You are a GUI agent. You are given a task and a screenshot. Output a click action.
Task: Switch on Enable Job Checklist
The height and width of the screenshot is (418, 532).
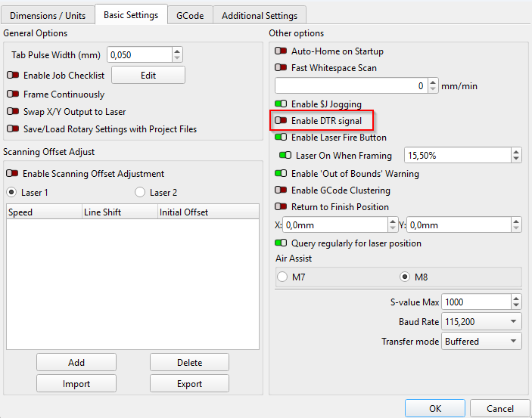point(14,76)
